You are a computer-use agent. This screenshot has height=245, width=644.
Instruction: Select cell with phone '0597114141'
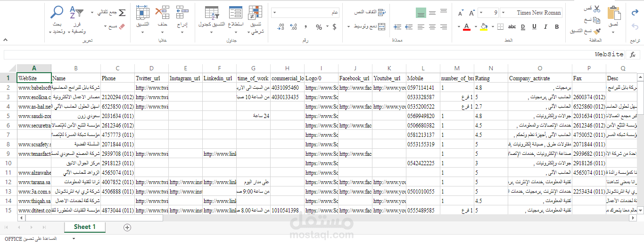tap(423, 88)
